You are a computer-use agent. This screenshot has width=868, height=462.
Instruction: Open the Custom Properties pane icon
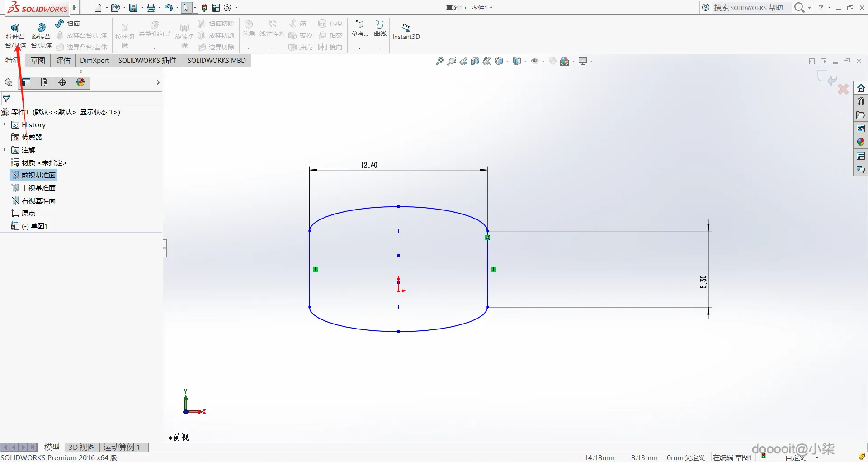tap(861, 156)
